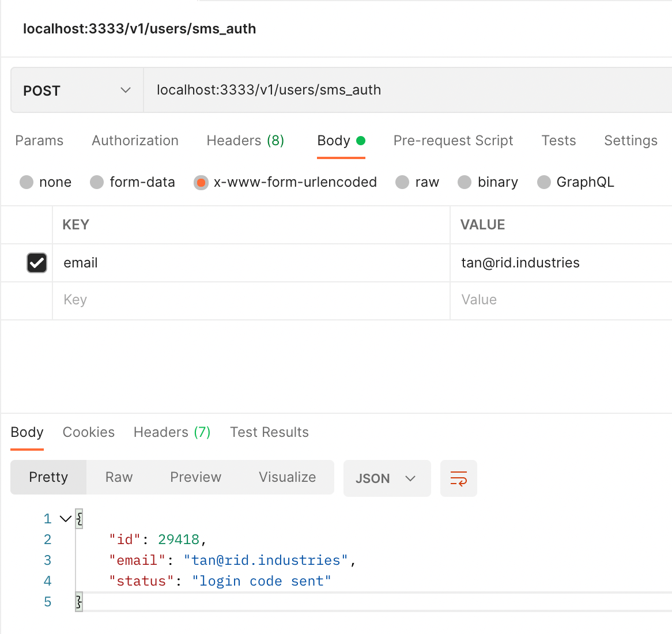This screenshot has height=634, width=672.
Task: Click the empty Value placeholder field
Action: (561, 300)
